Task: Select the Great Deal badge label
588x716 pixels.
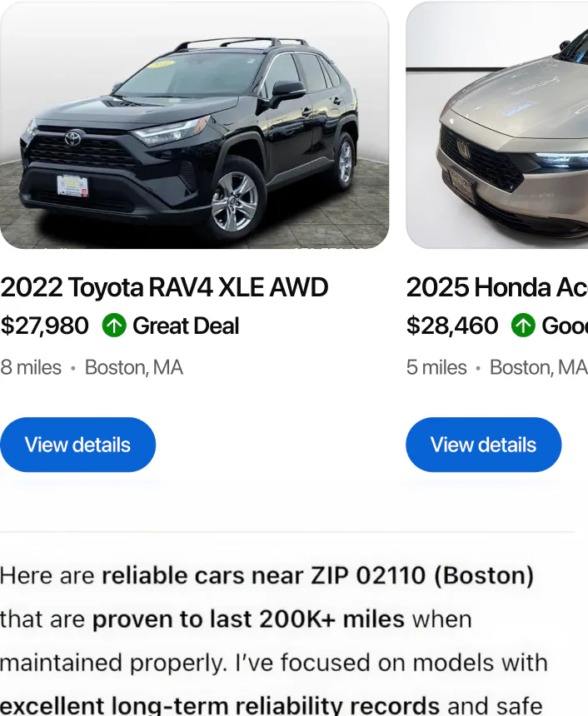Action: tap(186, 326)
